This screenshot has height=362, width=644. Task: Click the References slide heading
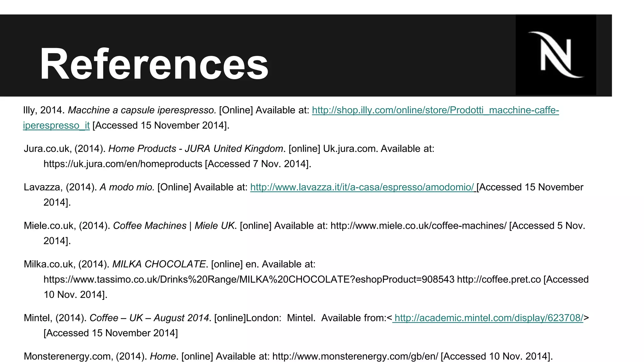[x=154, y=64]
